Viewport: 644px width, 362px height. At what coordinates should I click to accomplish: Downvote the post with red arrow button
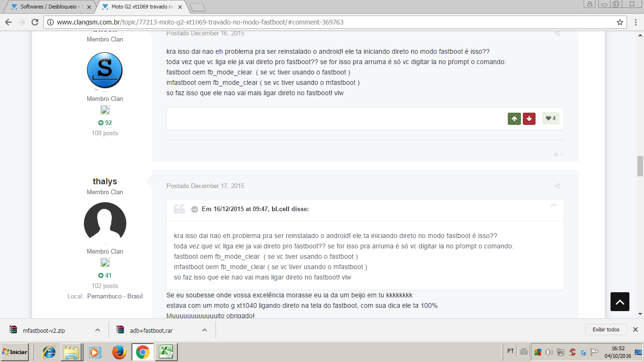(529, 119)
